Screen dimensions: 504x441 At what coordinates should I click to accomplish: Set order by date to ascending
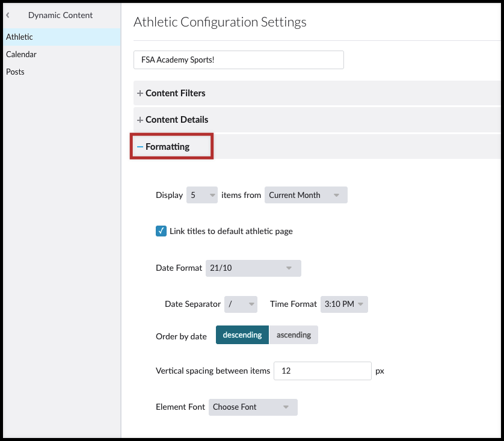[293, 335]
